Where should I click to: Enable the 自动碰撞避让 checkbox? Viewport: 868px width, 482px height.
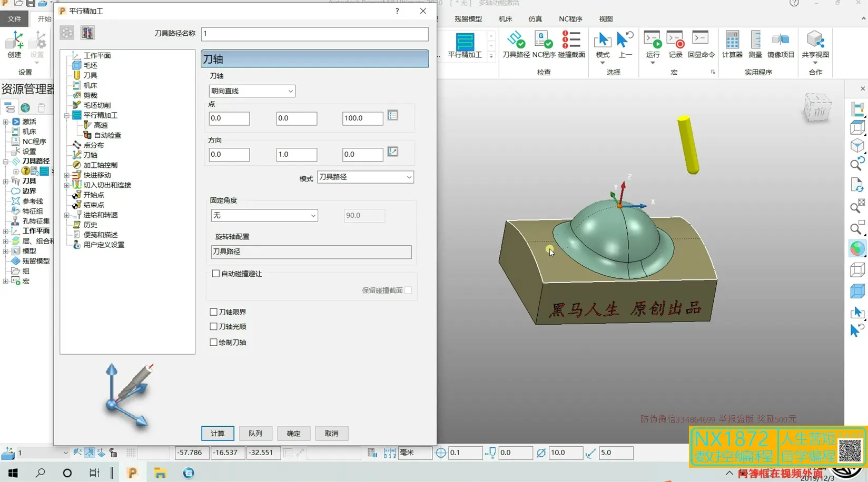[x=216, y=274]
